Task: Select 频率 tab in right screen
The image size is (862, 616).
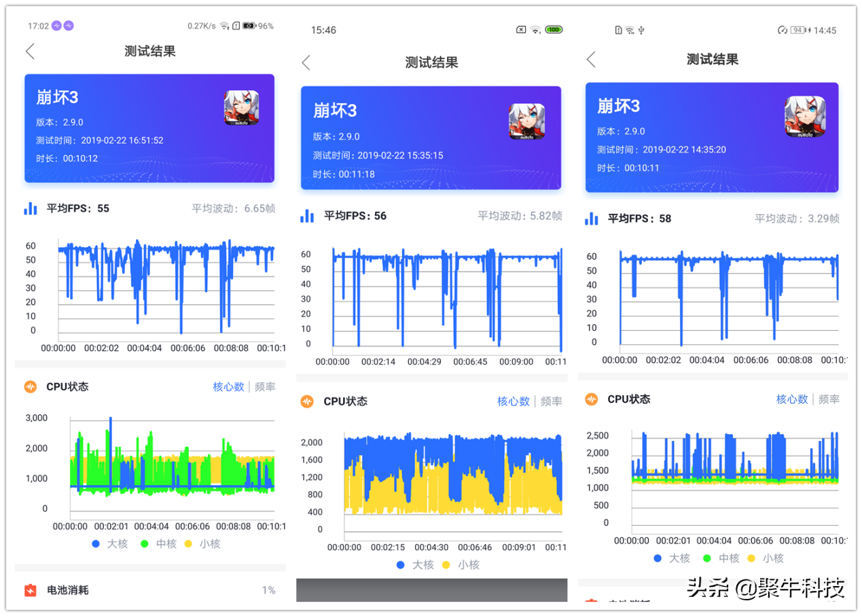Action: (829, 399)
